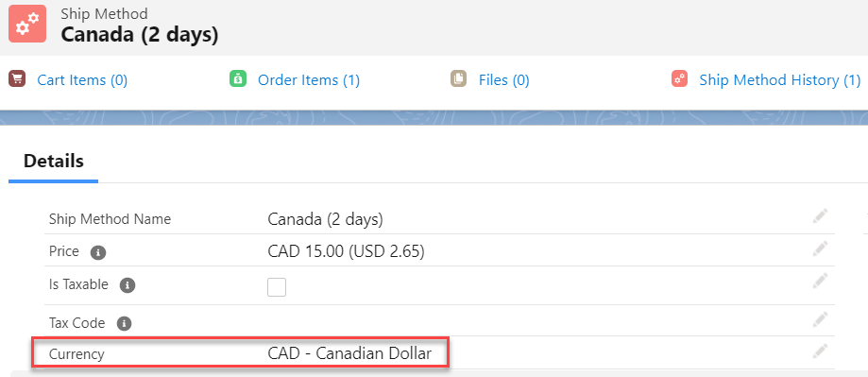The height and width of the screenshot is (377, 868).
Task: Click the CAD - Canadian Dollar currency value
Action: (x=349, y=353)
